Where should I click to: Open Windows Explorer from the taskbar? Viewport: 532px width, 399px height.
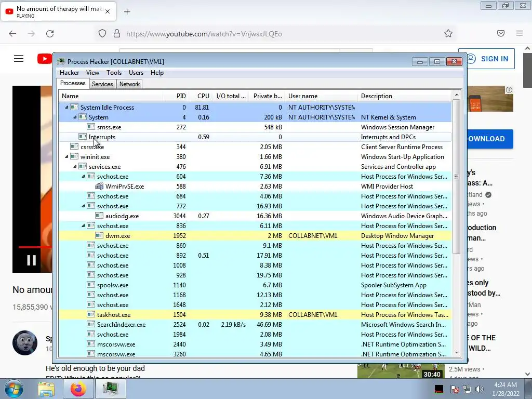(x=46, y=389)
